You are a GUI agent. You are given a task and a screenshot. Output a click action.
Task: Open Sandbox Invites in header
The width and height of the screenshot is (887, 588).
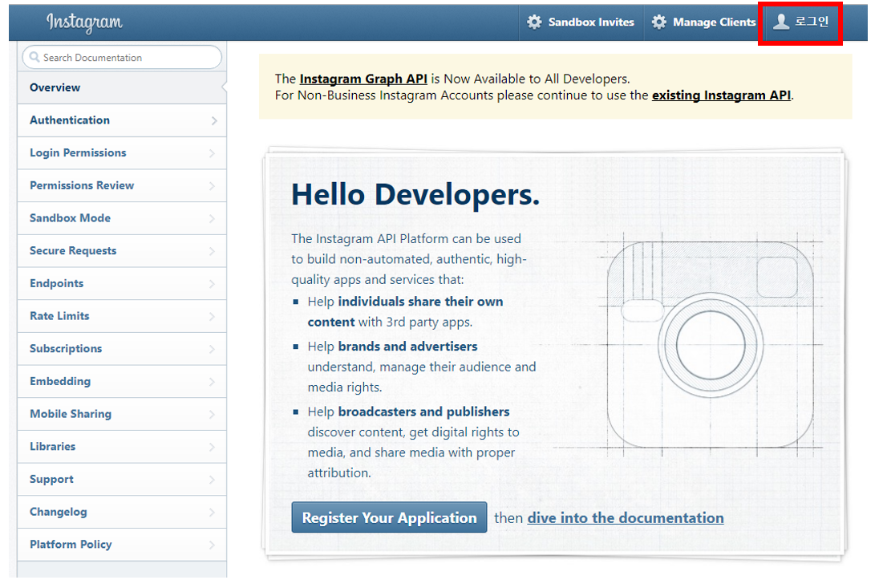[x=581, y=22]
